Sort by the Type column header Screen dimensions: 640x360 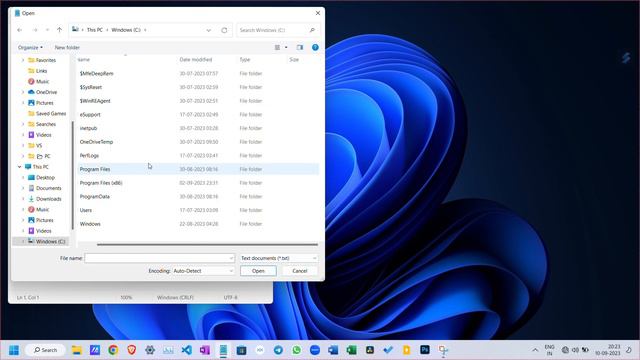coord(245,60)
